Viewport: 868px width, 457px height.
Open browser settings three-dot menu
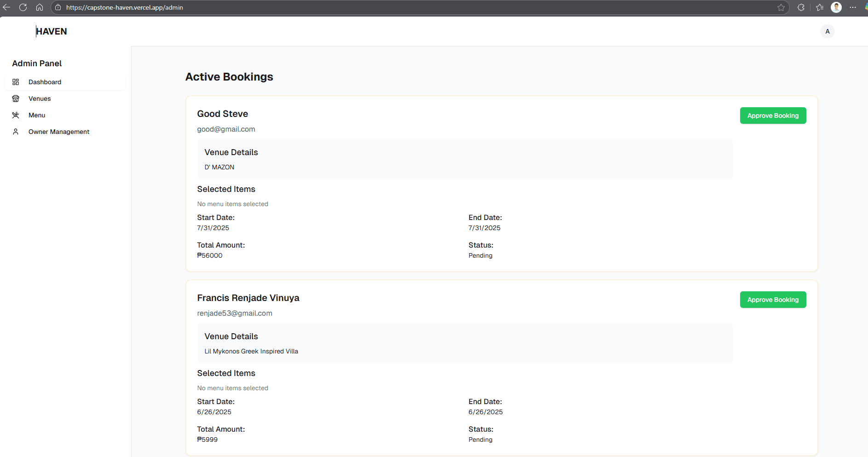coord(853,7)
